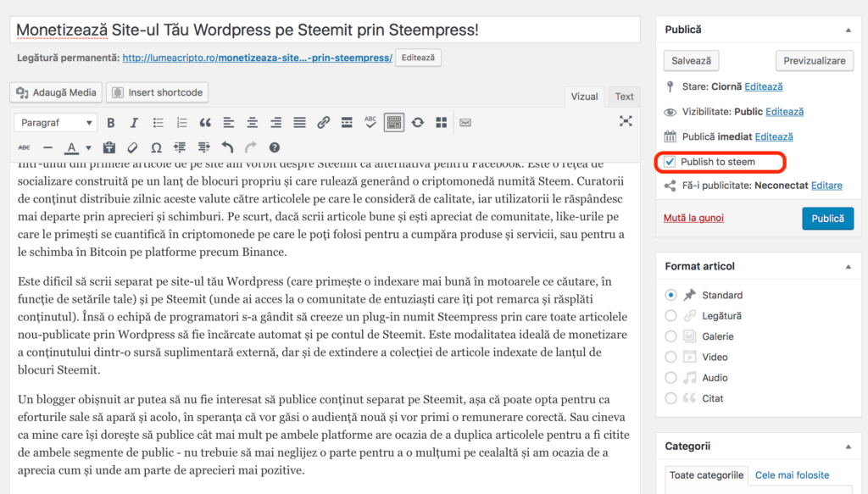Viewport: 868px width, 494px height.
Task: Click the Salvează draft button
Action: (692, 61)
